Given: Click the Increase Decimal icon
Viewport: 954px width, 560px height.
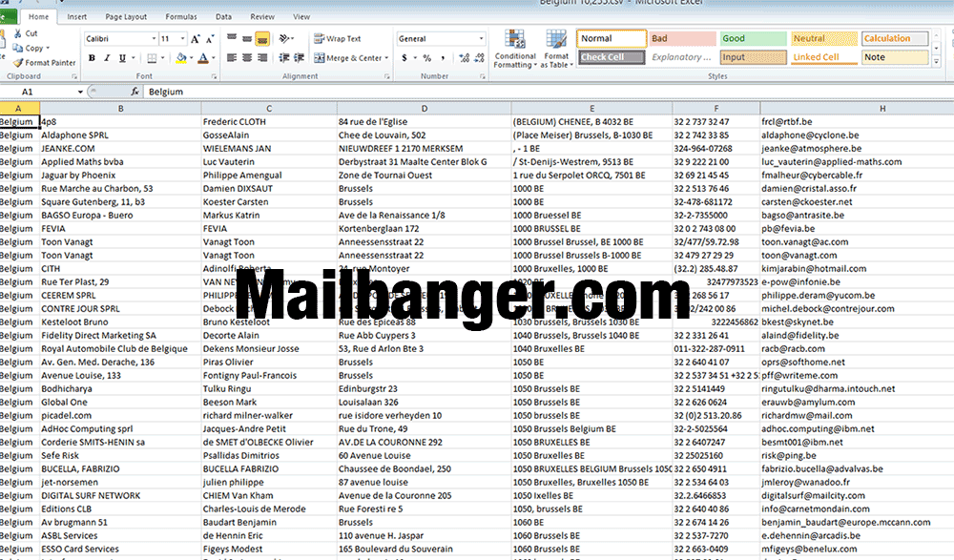Looking at the screenshot, I should coord(465,58).
